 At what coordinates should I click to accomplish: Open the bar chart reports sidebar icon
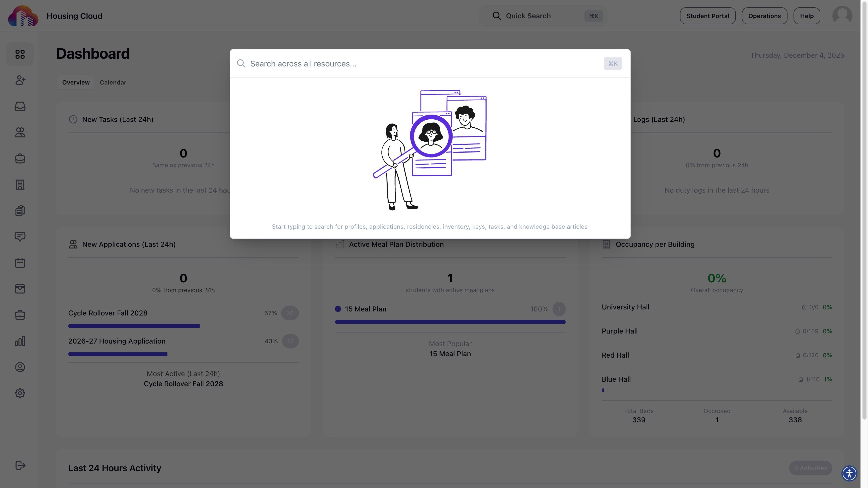[x=20, y=341]
